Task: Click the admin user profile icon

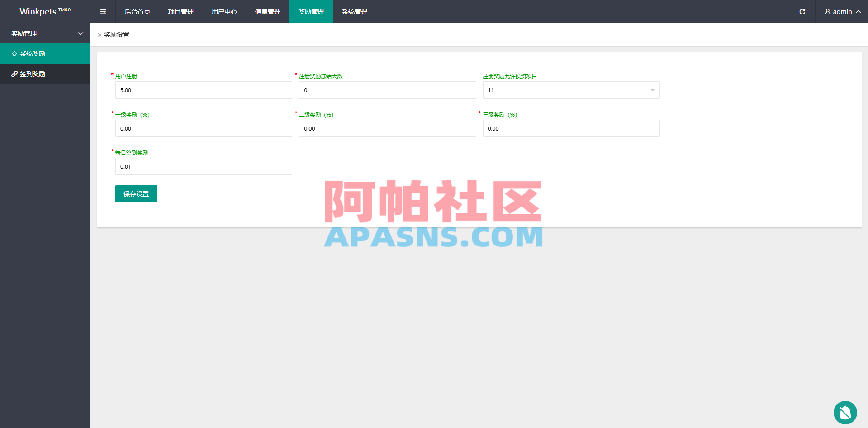Action: (827, 11)
